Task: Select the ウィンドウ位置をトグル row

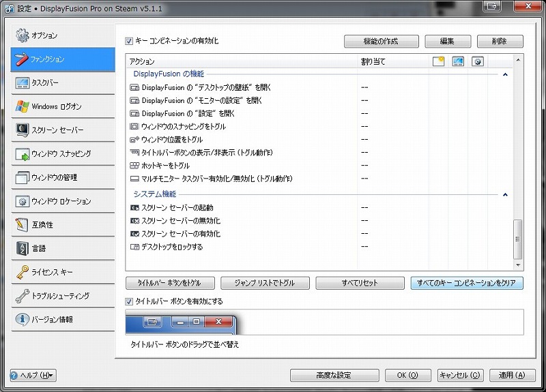Action: click(319, 140)
